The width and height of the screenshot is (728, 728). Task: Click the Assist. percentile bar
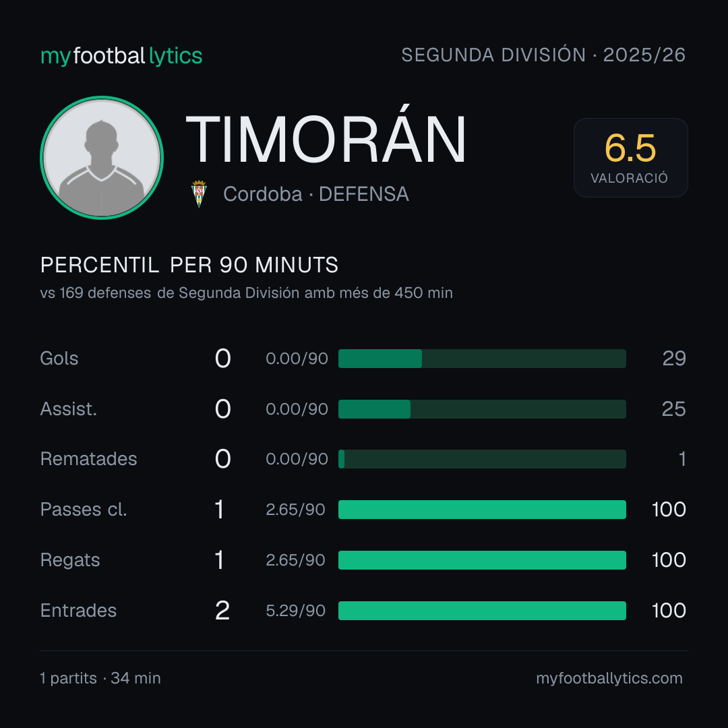pos(482,409)
